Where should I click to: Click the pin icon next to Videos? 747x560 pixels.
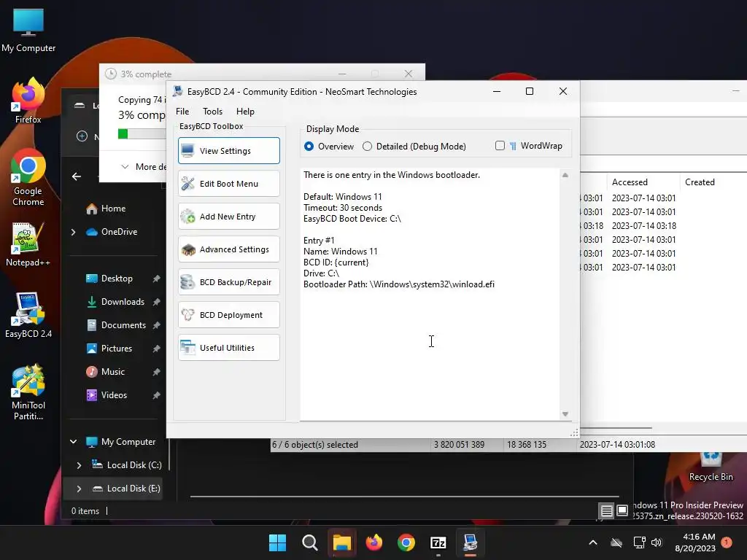(x=156, y=395)
